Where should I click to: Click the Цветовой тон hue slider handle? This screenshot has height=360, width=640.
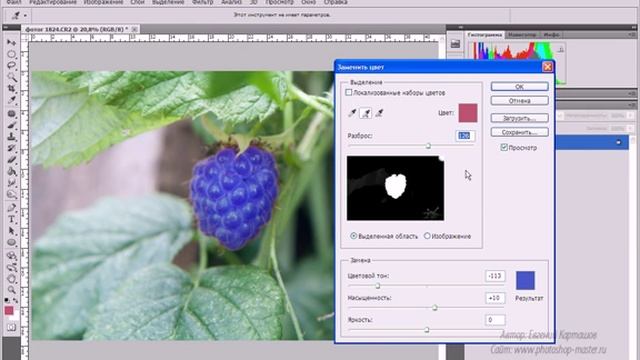coord(378,286)
